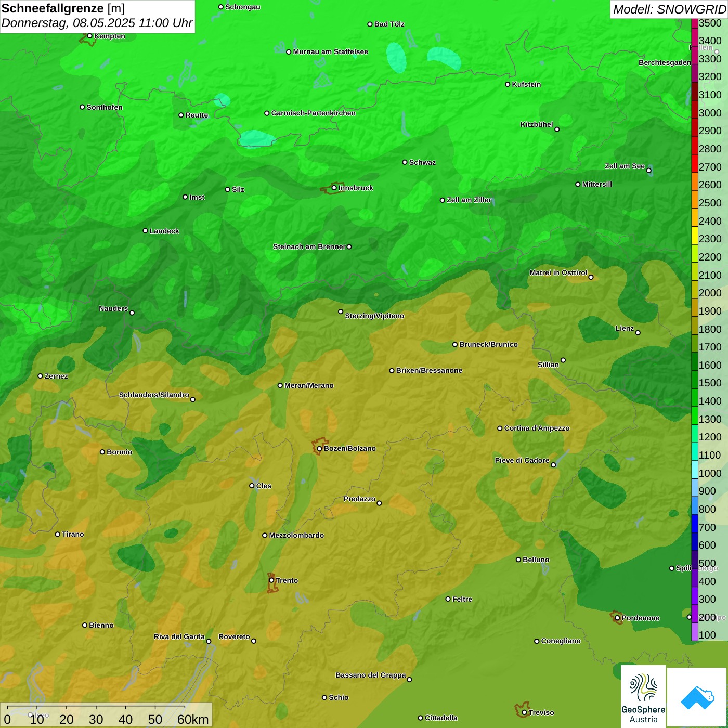Click the 'Pieve di Cadore' label
Viewport: 728px width, 728px height.
coord(522,460)
